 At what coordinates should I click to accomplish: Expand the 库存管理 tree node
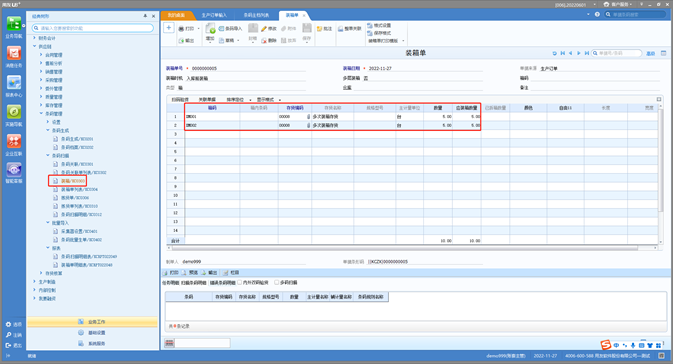[x=41, y=105]
